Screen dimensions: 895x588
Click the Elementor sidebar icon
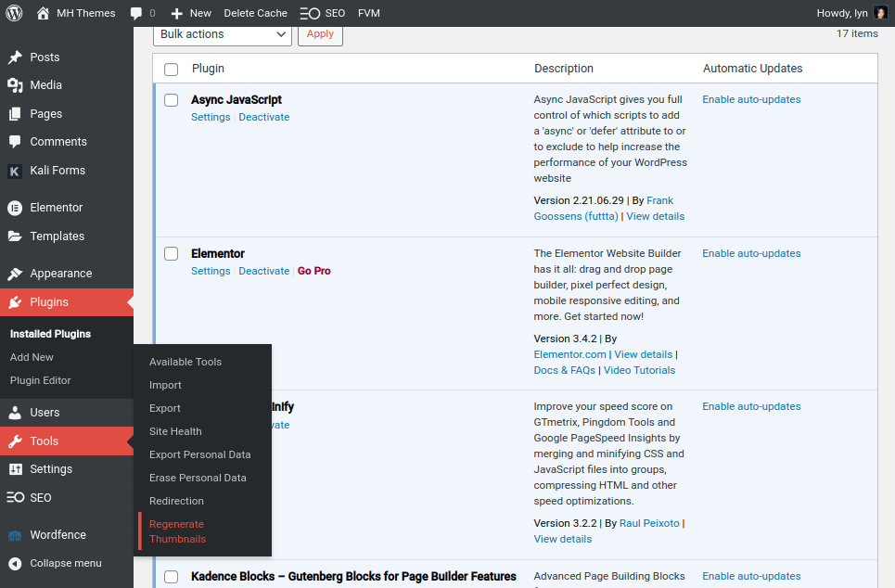tap(15, 208)
